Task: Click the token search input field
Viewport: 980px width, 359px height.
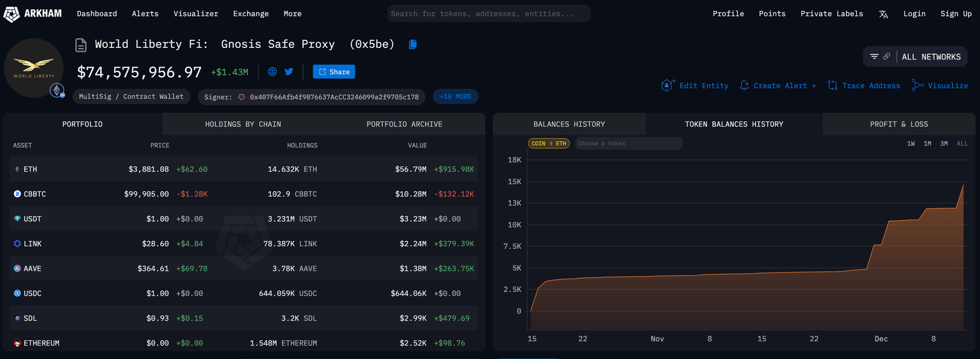Action: tap(488, 13)
